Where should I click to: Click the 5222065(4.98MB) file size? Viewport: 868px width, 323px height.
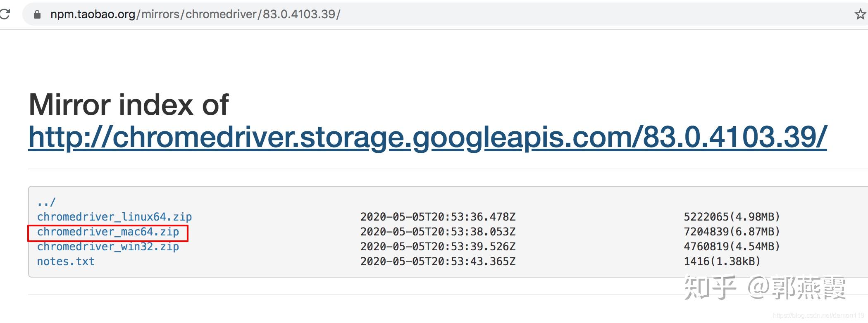732,217
